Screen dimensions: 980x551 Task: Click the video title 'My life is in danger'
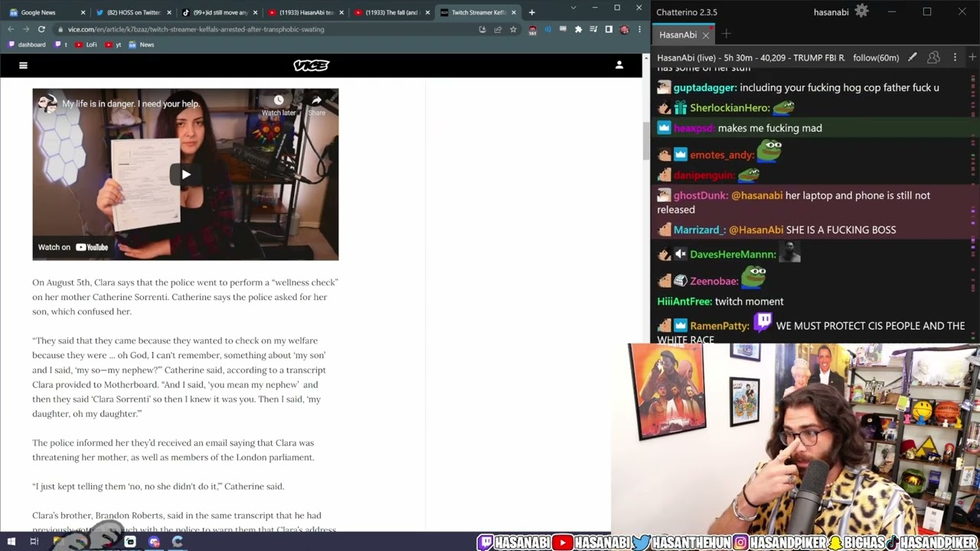(x=131, y=104)
